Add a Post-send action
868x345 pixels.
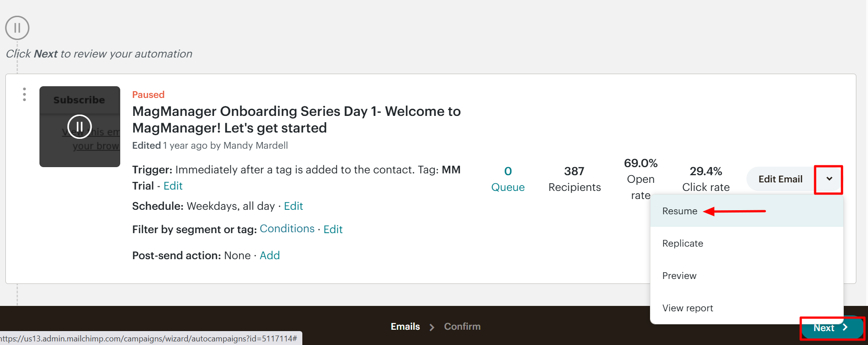(x=270, y=256)
